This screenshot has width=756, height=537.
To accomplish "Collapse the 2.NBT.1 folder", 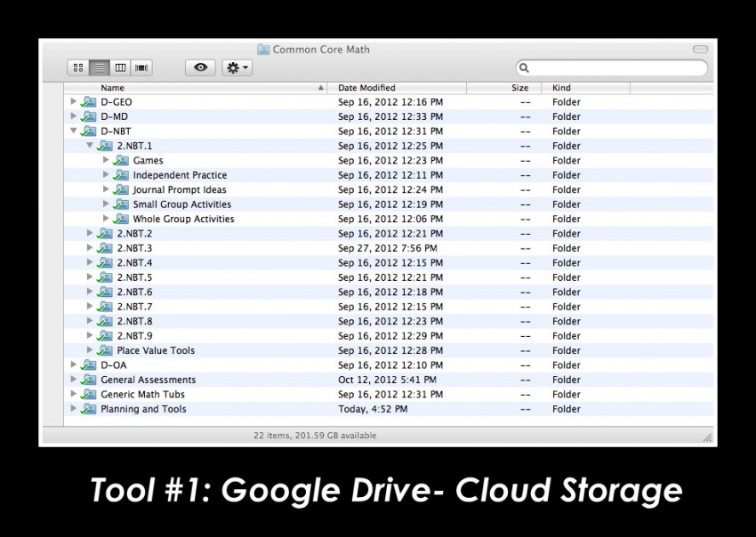I will (x=90, y=145).
